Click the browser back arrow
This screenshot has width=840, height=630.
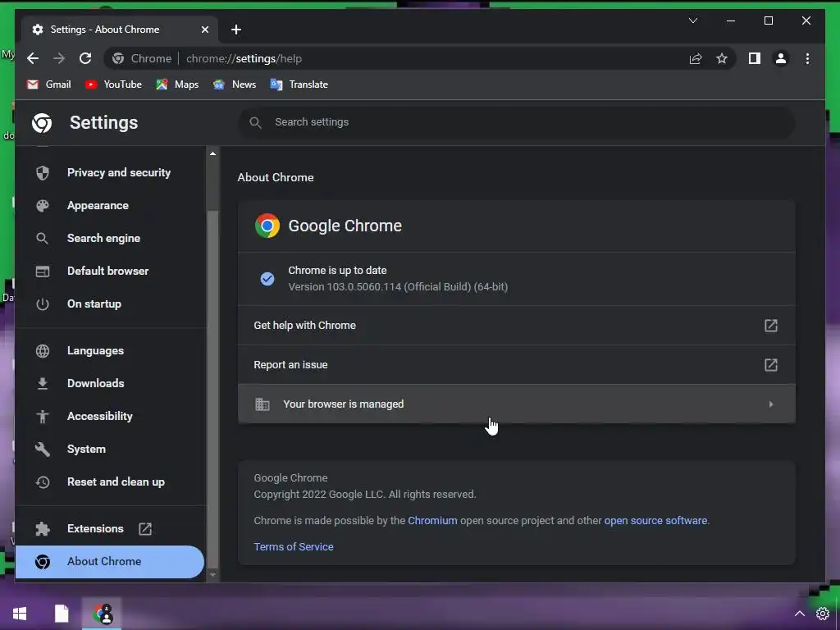pyautogui.click(x=33, y=58)
